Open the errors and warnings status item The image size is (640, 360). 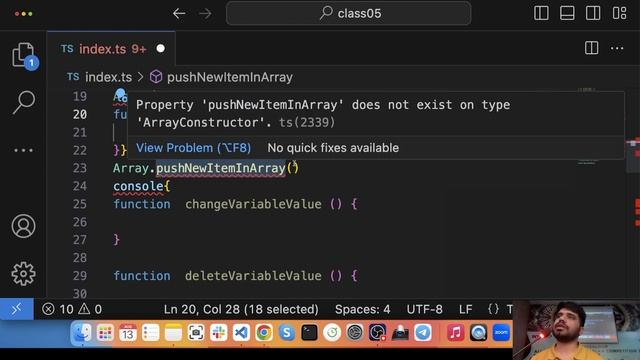(72, 309)
